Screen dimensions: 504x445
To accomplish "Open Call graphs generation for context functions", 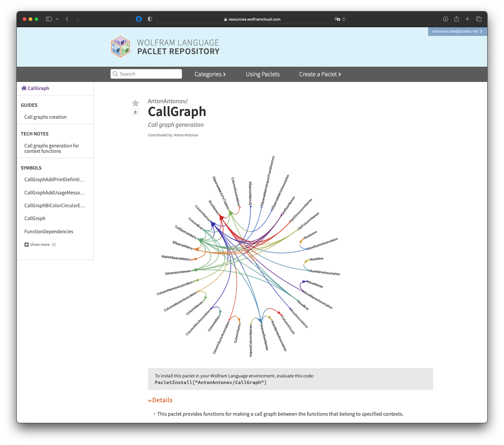I will (52, 148).
